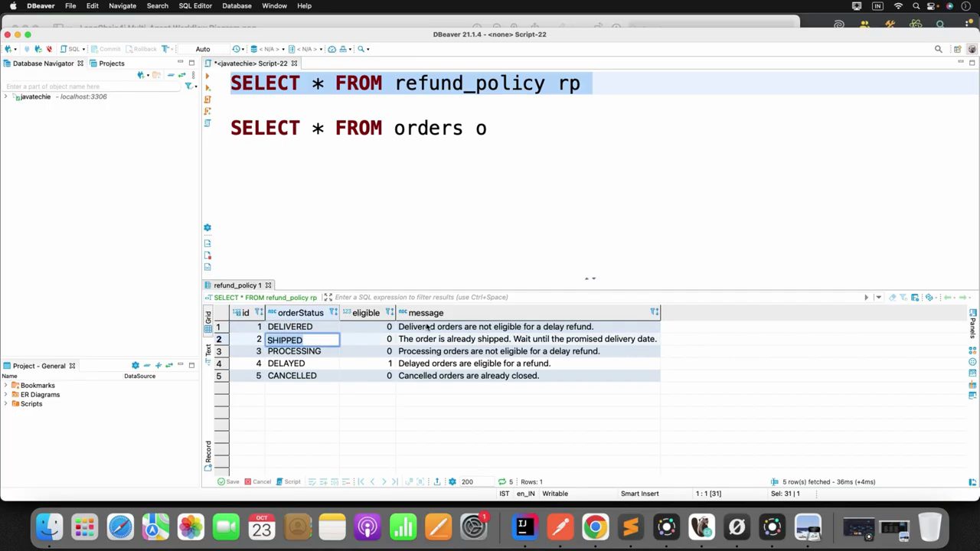Viewport: 980px width, 551px height.
Task: Execute SQL statement with orange play arrow
Action: point(207,76)
